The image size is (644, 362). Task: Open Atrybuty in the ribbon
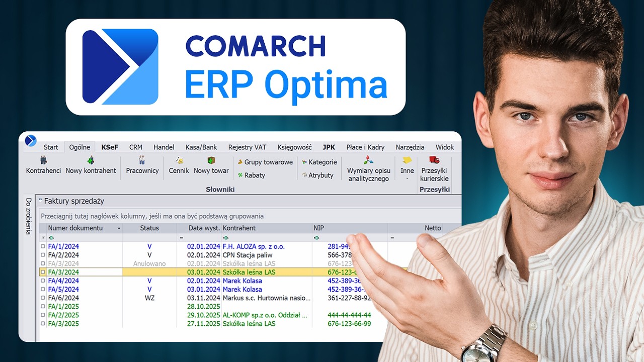tap(317, 175)
